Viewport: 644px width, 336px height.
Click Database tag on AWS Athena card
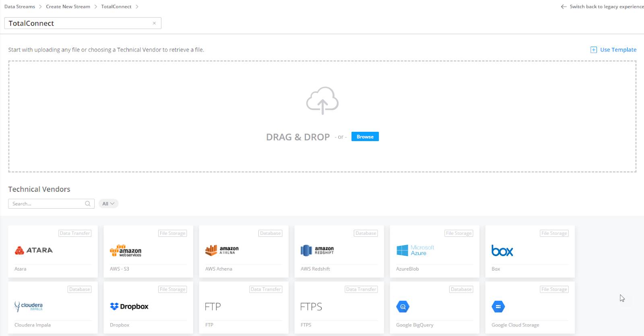270,233
